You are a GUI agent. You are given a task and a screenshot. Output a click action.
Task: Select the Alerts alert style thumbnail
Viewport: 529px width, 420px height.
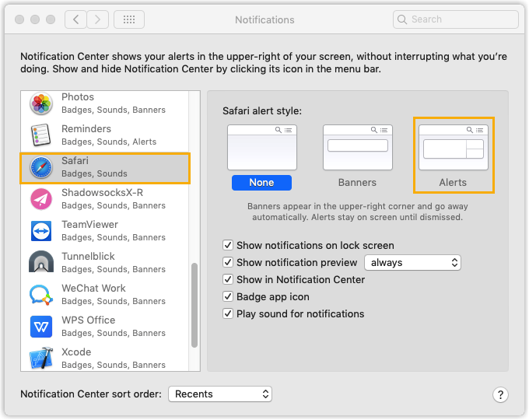pos(454,148)
